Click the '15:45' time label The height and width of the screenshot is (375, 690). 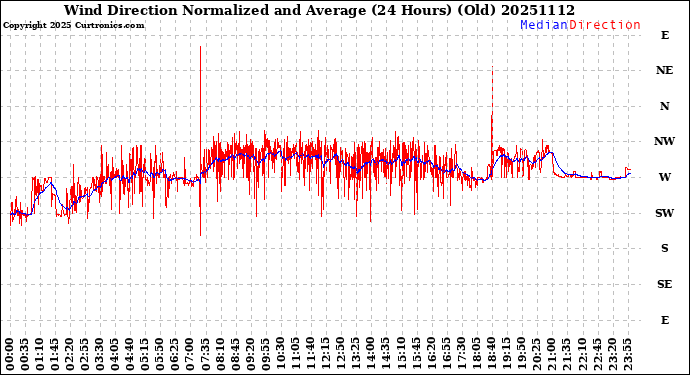point(415,355)
